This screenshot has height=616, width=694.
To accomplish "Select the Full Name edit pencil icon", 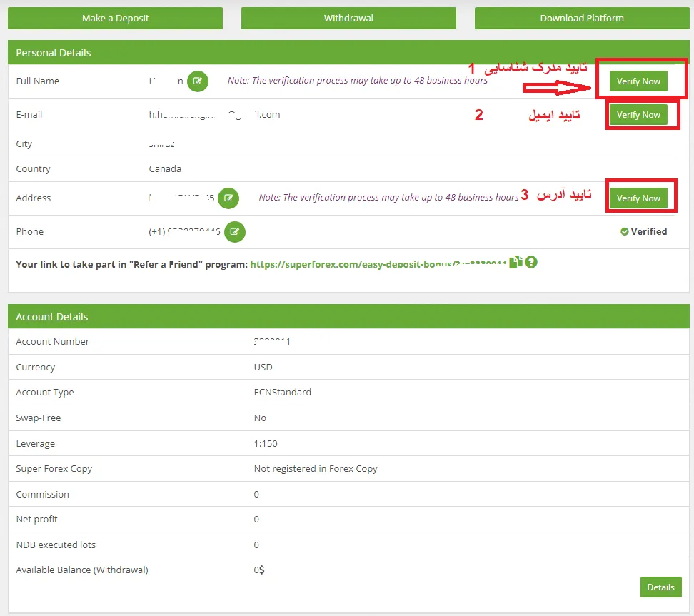I will 198,81.
